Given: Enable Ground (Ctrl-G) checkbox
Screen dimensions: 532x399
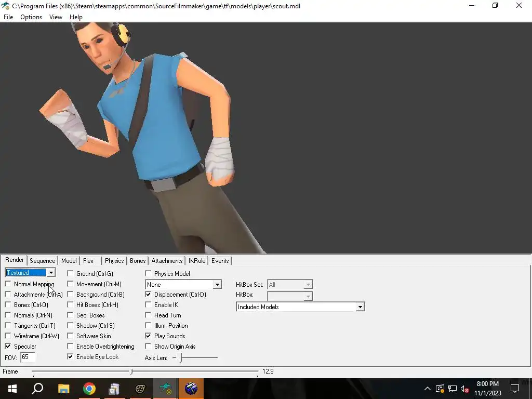Looking at the screenshot, I should click(70, 273).
